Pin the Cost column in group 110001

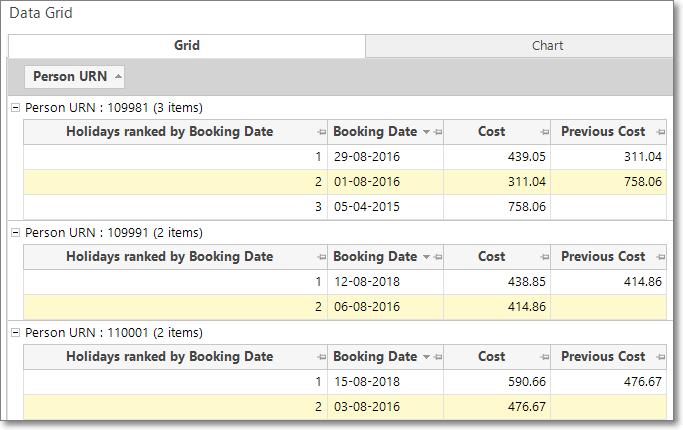(x=544, y=357)
